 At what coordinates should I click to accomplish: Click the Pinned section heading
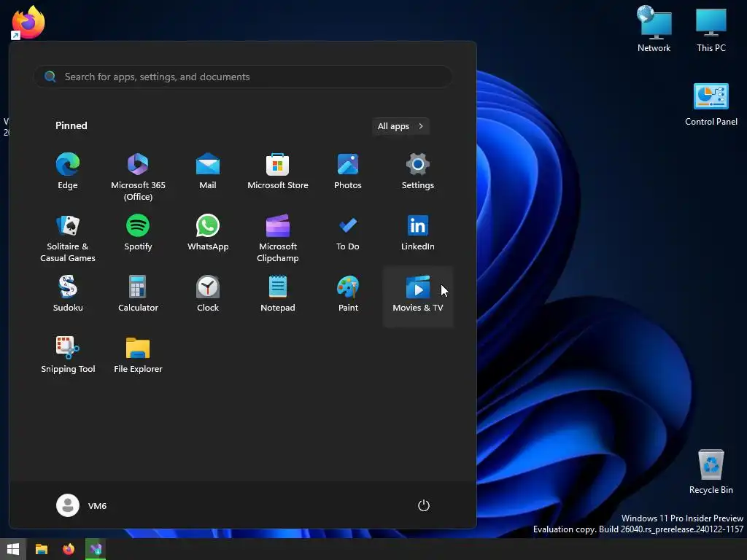(x=71, y=125)
